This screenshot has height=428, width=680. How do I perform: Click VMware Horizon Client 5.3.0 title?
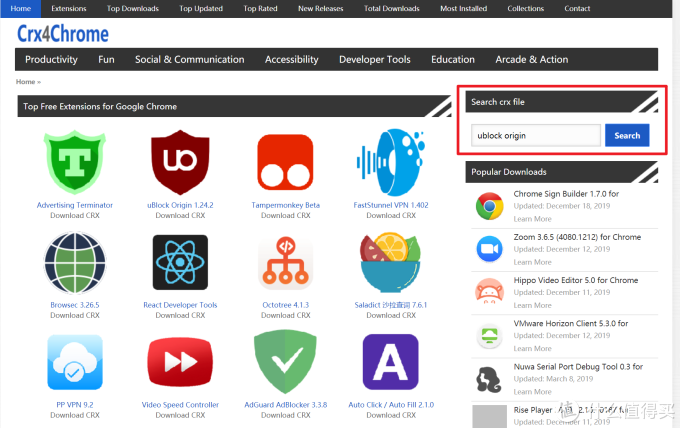pyautogui.click(x=571, y=323)
